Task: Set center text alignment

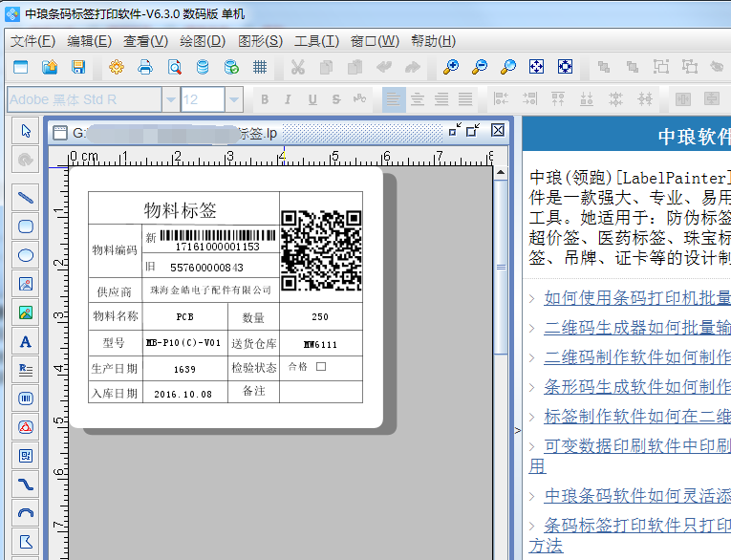Action: (x=418, y=99)
